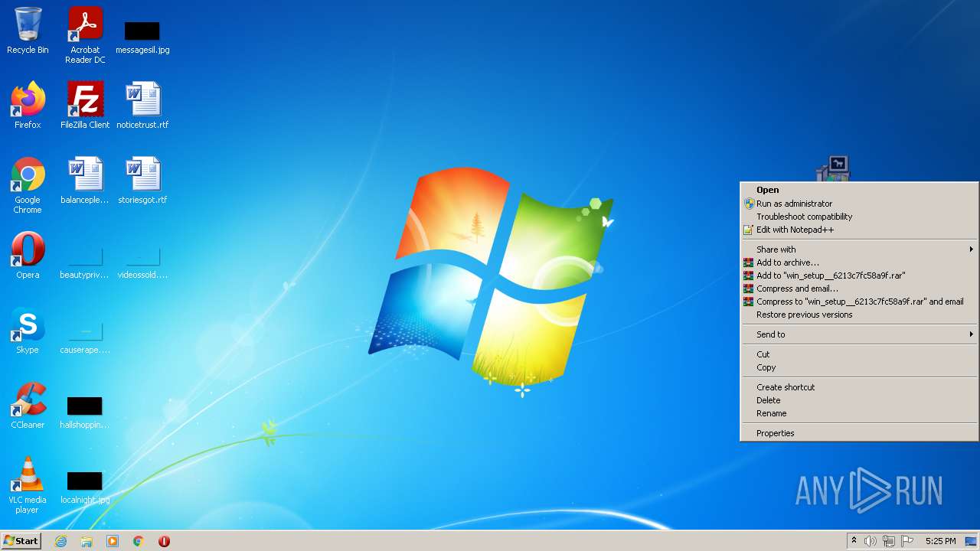Open the Action Center flag icon

tap(907, 541)
